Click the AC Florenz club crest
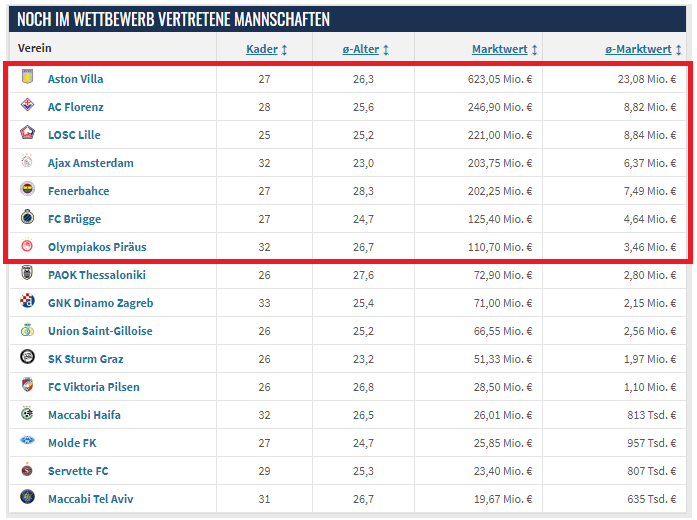 28,105
